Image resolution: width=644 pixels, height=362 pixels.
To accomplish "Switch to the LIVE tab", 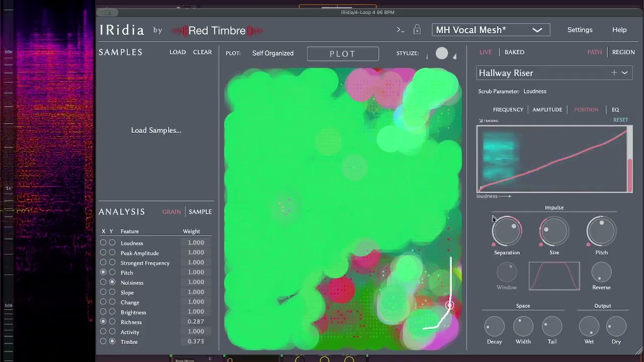I will (486, 52).
